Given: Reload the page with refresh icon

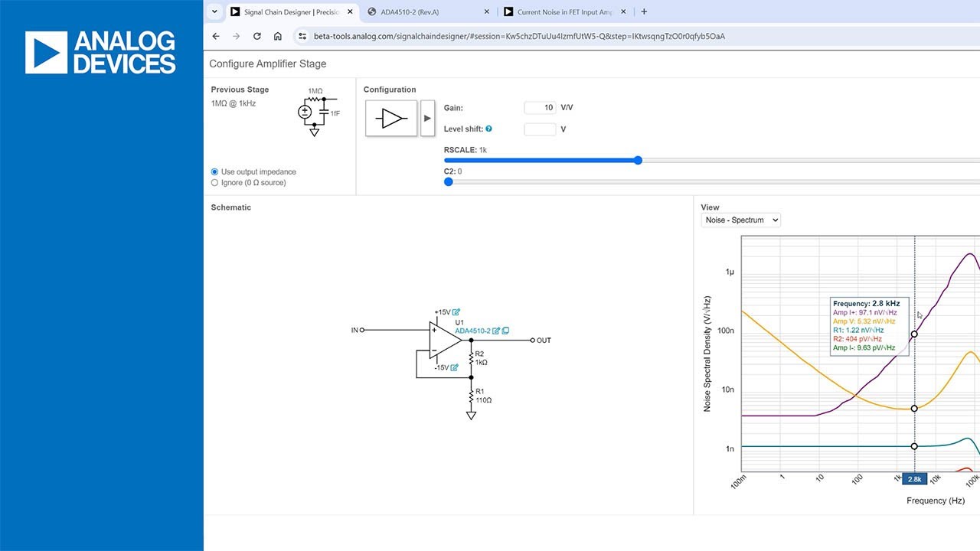Looking at the screenshot, I should coord(257,36).
